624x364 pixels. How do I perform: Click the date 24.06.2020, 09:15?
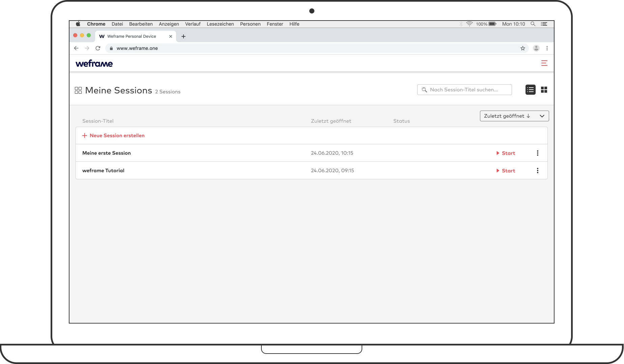pyautogui.click(x=332, y=171)
